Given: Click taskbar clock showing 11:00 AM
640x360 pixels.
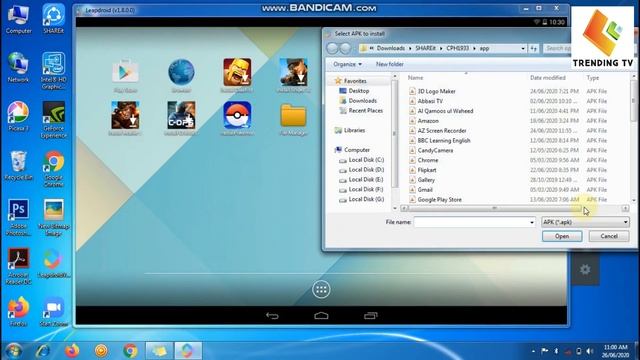Looking at the screenshot, I should (x=615, y=351).
